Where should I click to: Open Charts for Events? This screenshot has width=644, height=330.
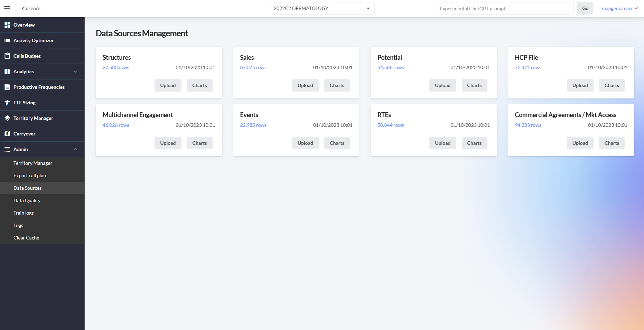(x=337, y=143)
